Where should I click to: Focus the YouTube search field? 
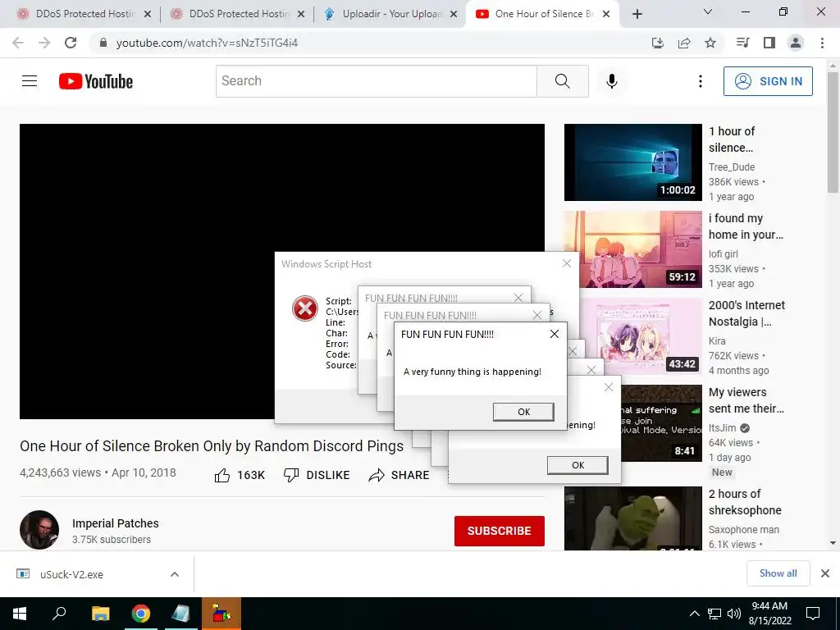click(376, 81)
